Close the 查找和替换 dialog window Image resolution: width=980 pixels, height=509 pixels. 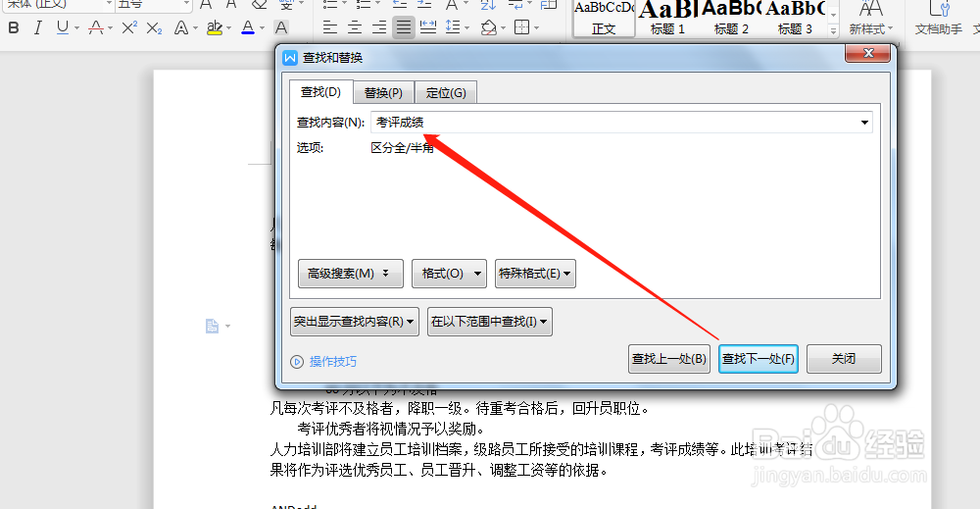(867, 54)
